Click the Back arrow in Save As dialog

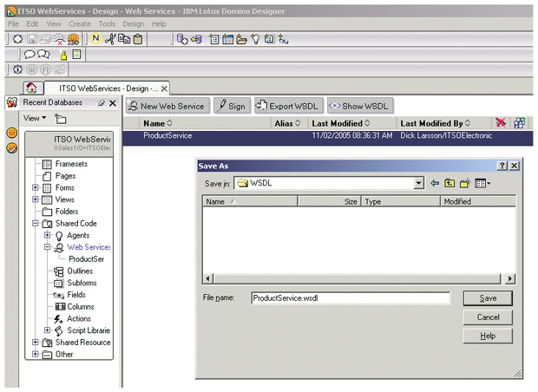point(435,184)
